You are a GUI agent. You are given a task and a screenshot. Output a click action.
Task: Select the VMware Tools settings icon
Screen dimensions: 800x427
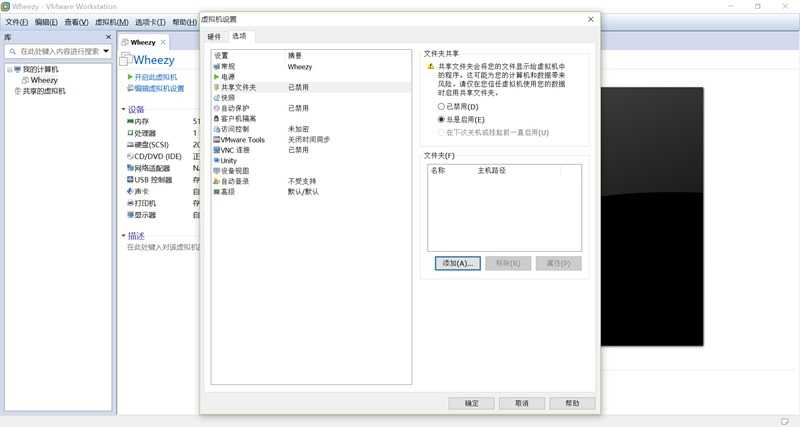216,139
